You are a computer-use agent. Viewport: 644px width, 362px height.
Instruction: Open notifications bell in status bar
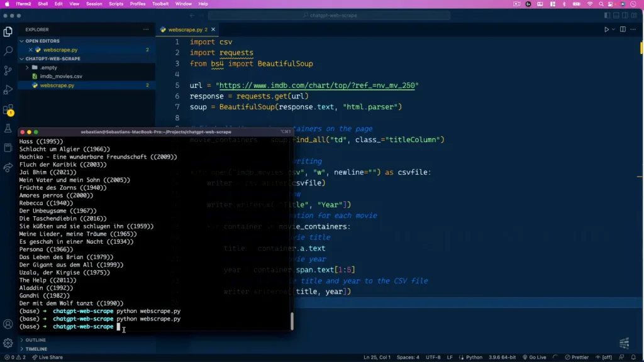633,358
